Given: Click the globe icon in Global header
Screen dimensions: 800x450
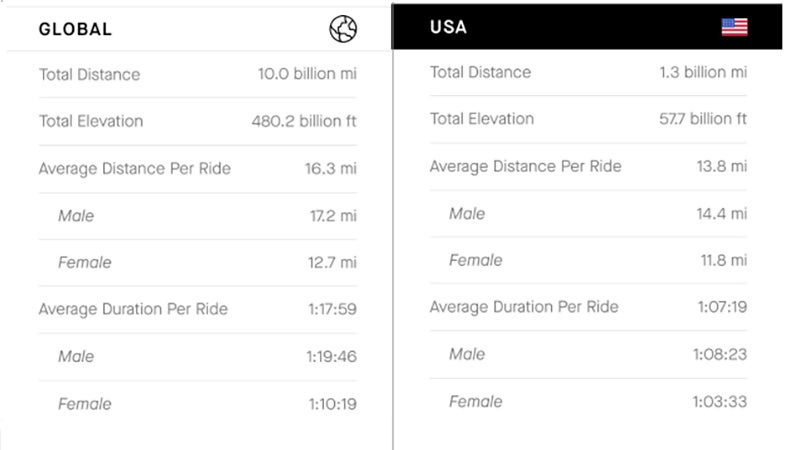Looking at the screenshot, I should click(x=343, y=29).
